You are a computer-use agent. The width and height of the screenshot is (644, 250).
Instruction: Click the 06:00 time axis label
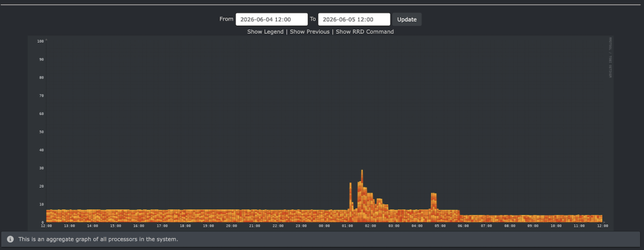coord(464,226)
